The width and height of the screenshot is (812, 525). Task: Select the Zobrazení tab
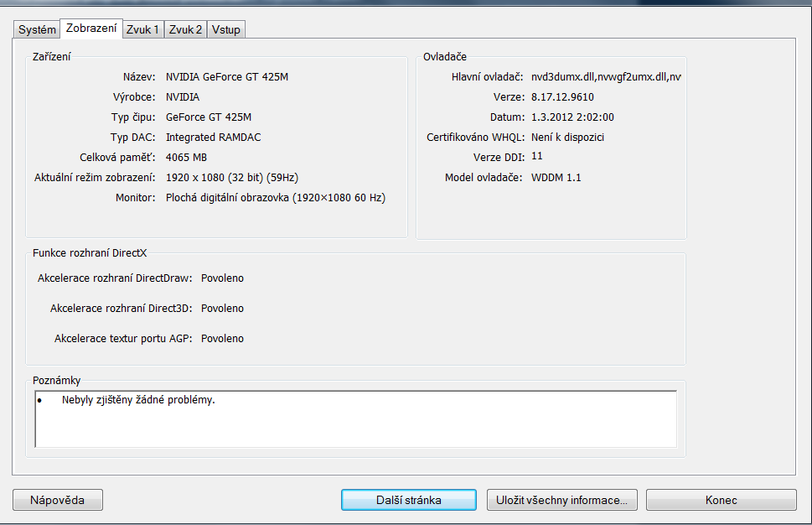(91, 28)
